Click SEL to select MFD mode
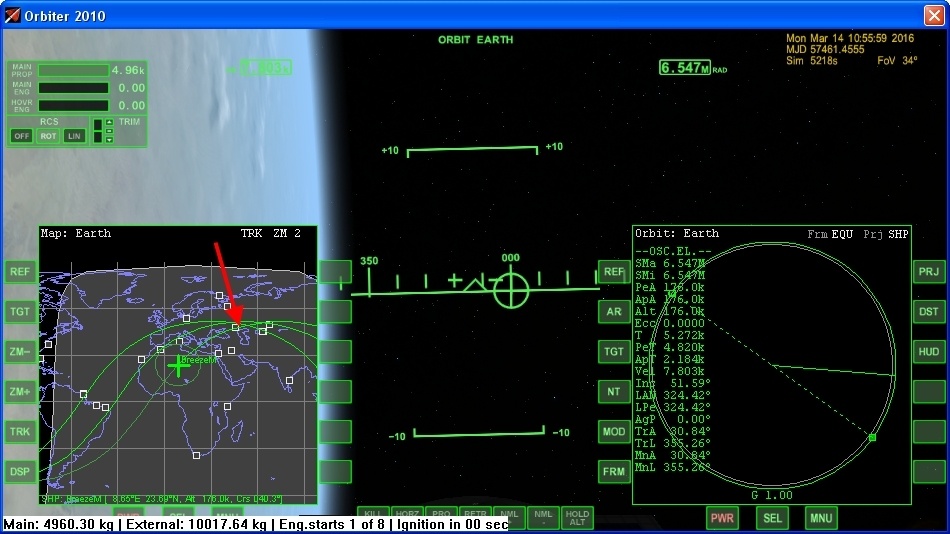 pos(772,518)
